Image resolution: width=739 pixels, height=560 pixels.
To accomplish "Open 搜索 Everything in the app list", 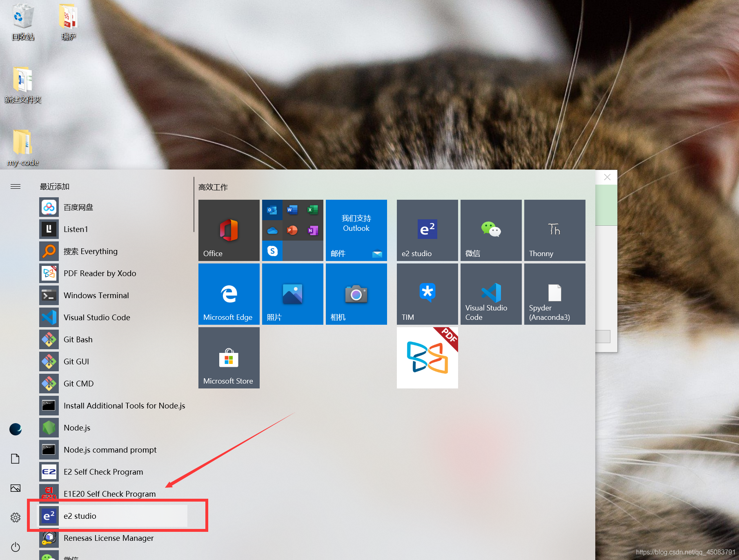I will [113, 251].
